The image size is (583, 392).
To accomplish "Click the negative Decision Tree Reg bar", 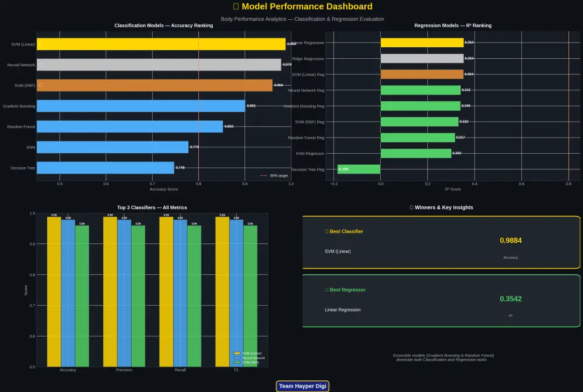I will click(359, 169).
